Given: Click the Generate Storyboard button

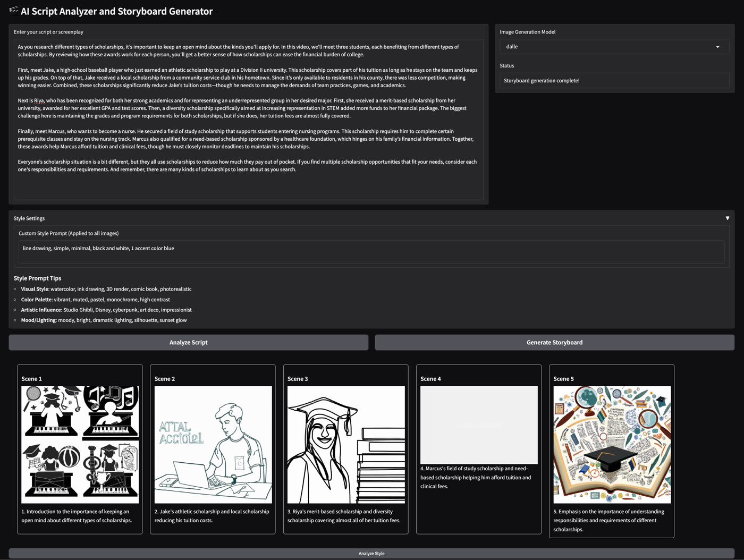Looking at the screenshot, I should click(x=554, y=343).
